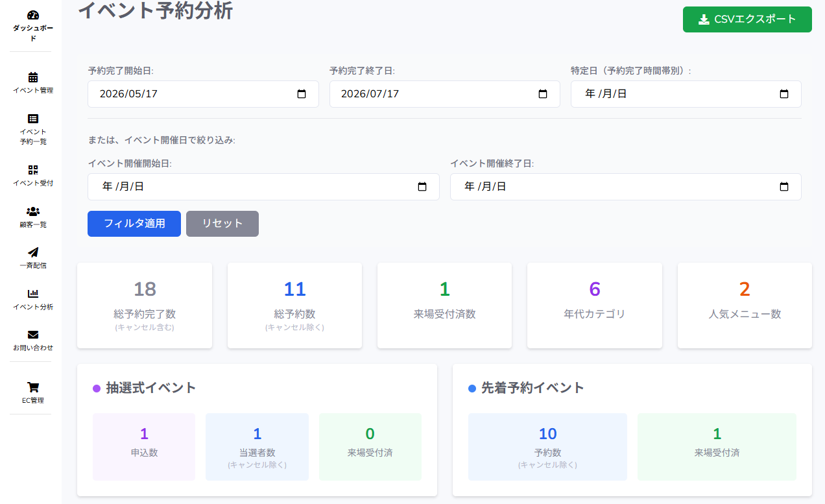The image size is (825, 504).
Task: Open calendar picker for イベント開催開始日
Action: coord(422,187)
